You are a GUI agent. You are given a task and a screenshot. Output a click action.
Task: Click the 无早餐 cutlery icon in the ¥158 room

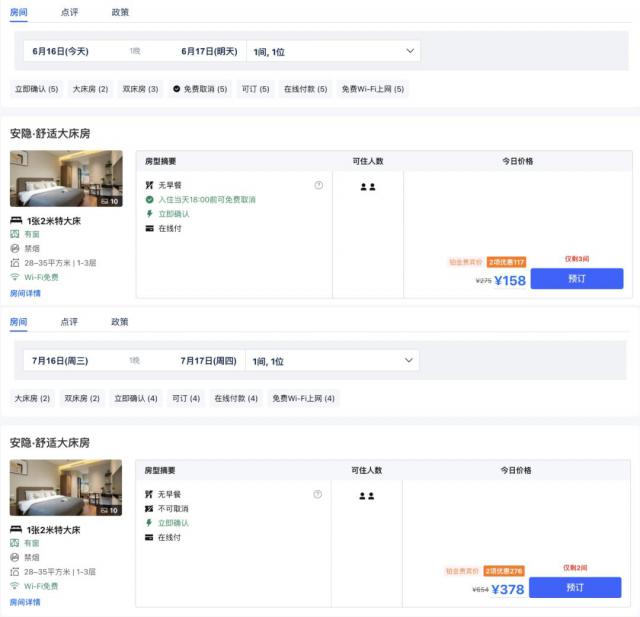coord(149,185)
